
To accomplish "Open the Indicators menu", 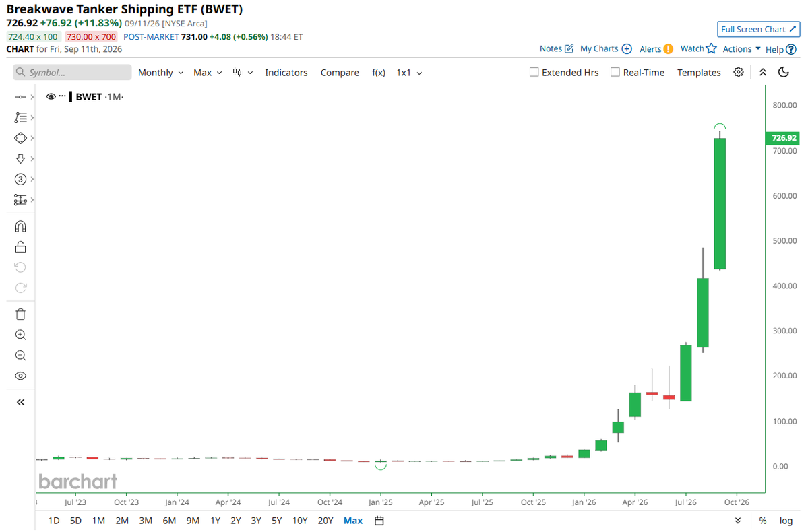I will pyautogui.click(x=286, y=73).
